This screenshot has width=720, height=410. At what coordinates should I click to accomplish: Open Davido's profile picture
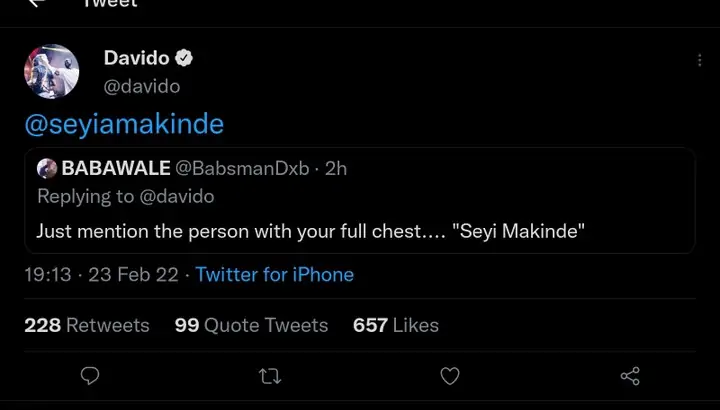[51, 72]
